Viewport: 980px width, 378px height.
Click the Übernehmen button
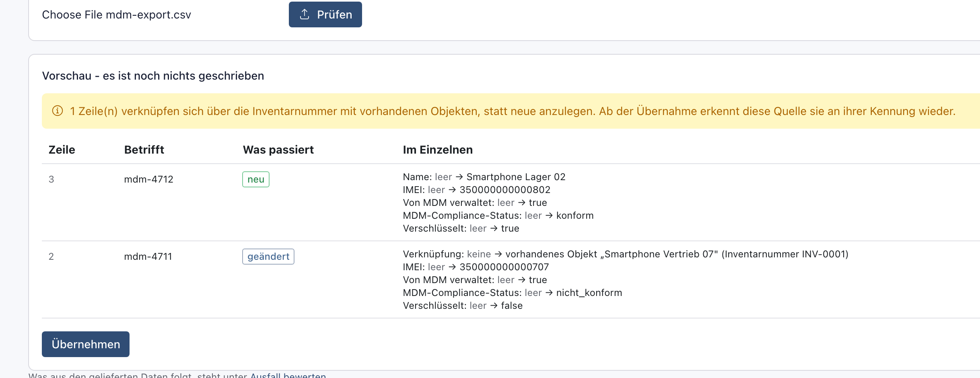click(86, 344)
